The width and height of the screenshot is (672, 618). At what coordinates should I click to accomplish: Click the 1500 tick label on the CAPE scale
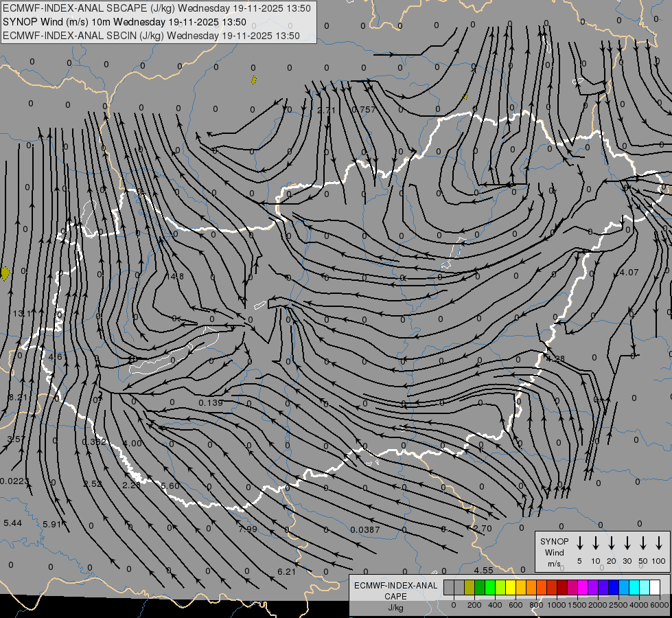click(577, 605)
